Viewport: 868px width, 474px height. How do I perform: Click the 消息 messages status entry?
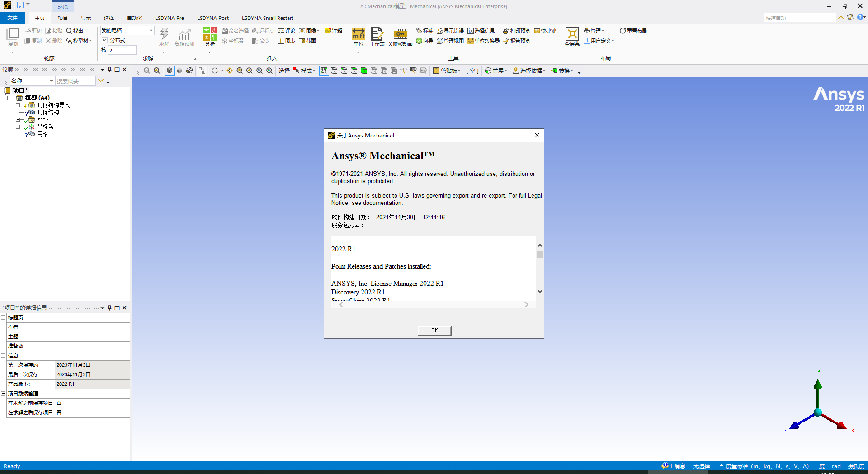coord(674,466)
